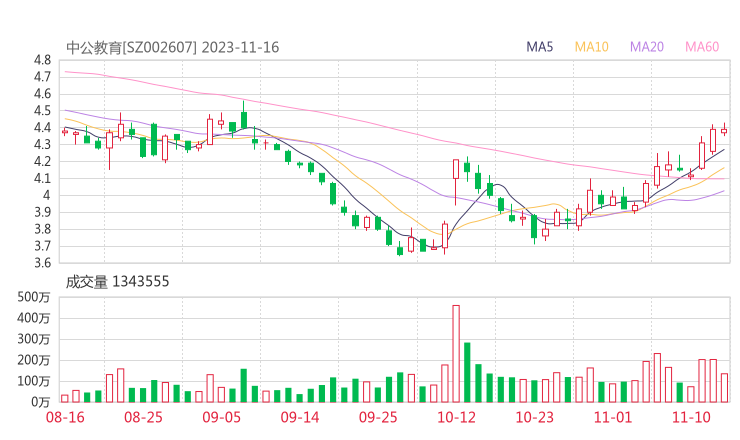740x440 pixels.
Task: Click the 10-12 date axis label
Action: (456, 417)
